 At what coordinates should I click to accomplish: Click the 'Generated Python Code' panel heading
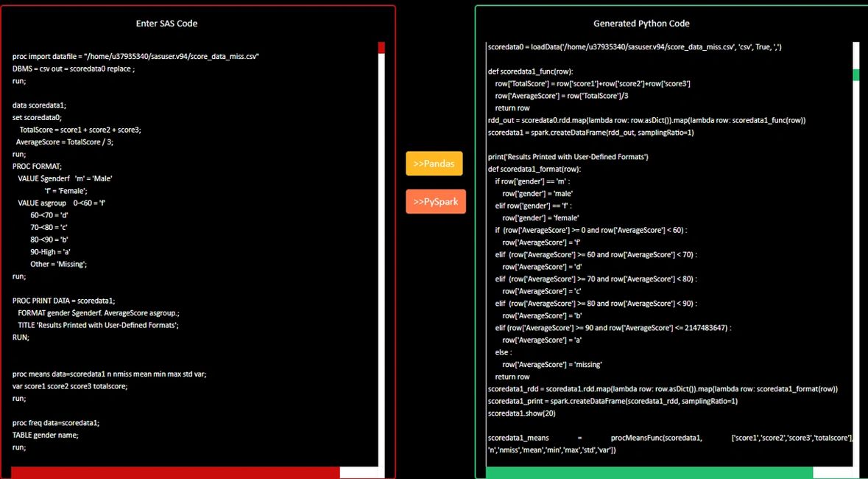641,24
